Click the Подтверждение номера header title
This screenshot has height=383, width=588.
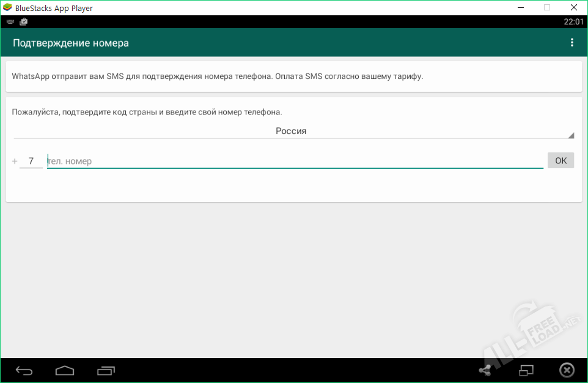71,43
